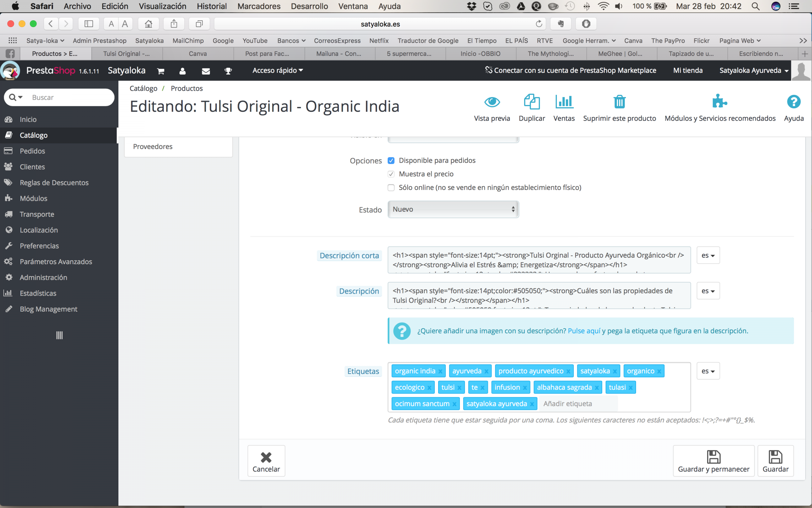Viewport: 812px width, 508px height.
Task: Click the envelope messages icon in header
Action: tap(206, 71)
